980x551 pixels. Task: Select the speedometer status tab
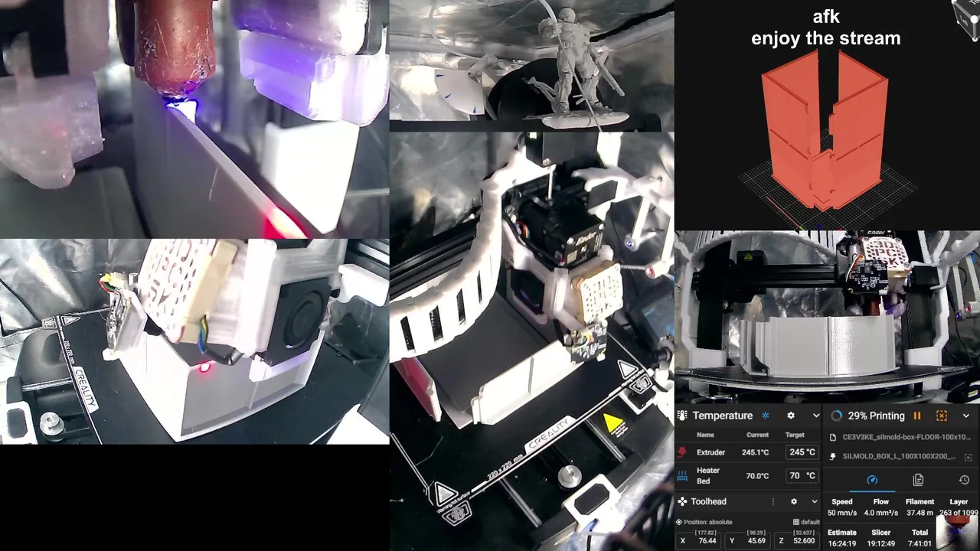(x=872, y=480)
